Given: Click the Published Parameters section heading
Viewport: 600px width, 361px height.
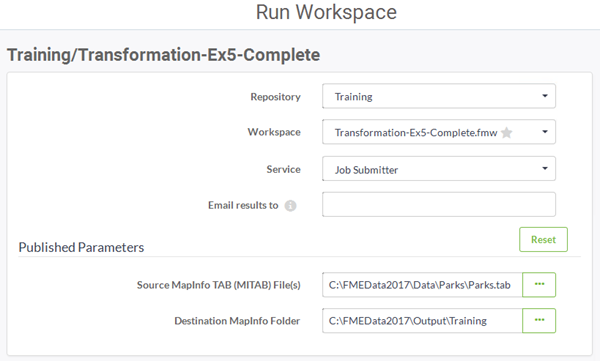Looking at the screenshot, I should tap(82, 247).
